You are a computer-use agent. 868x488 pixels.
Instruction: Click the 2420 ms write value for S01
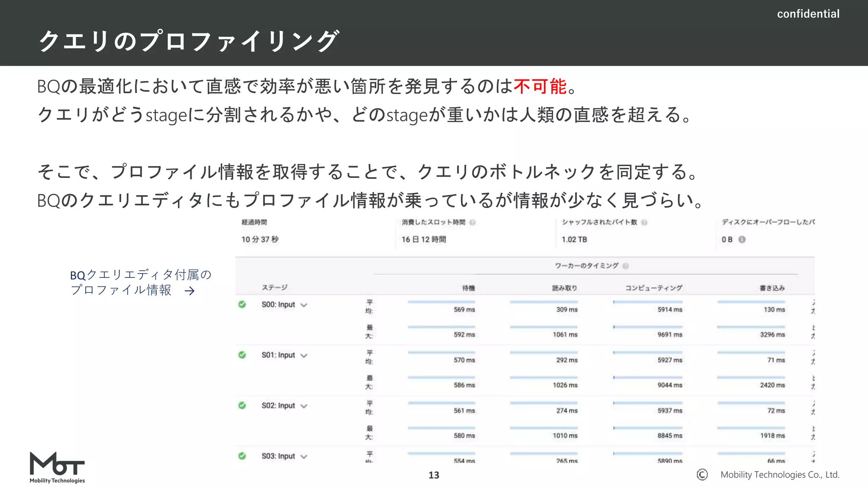point(772,385)
